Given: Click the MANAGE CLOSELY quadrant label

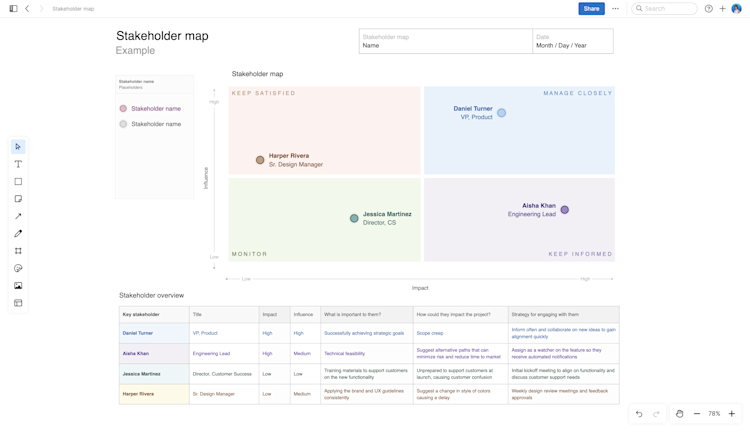Looking at the screenshot, I should (578, 93).
